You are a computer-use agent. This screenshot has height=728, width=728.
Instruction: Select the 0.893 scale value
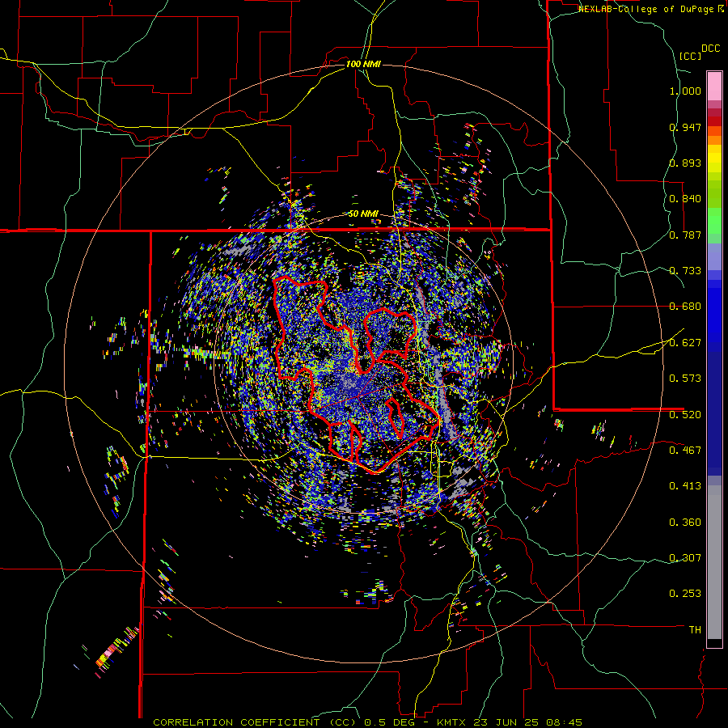point(685,163)
